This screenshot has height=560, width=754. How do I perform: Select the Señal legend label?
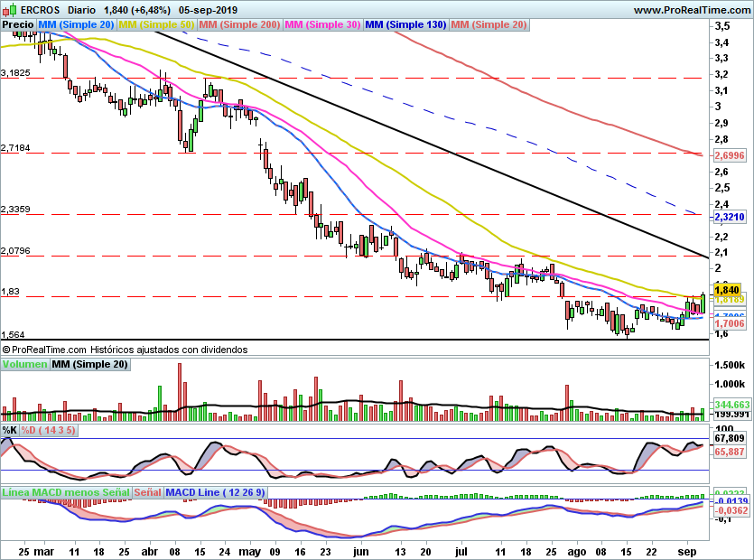point(147,492)
